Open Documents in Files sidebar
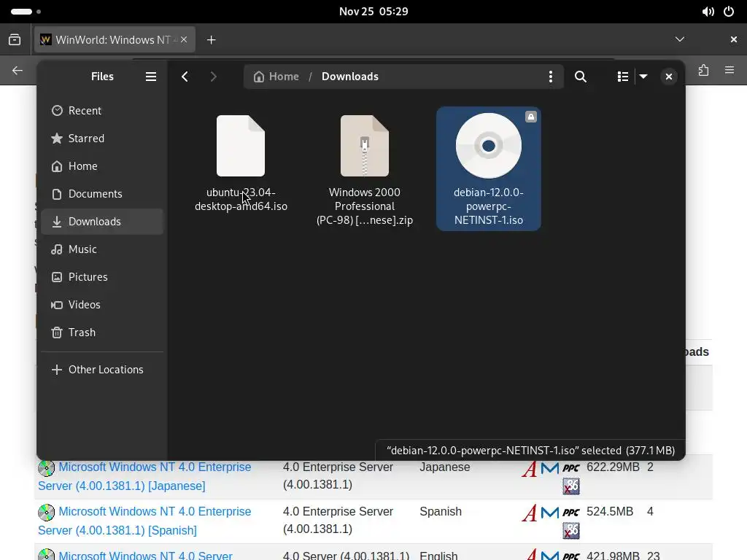Viewport: 747px width, 560px height. (102, 194)
